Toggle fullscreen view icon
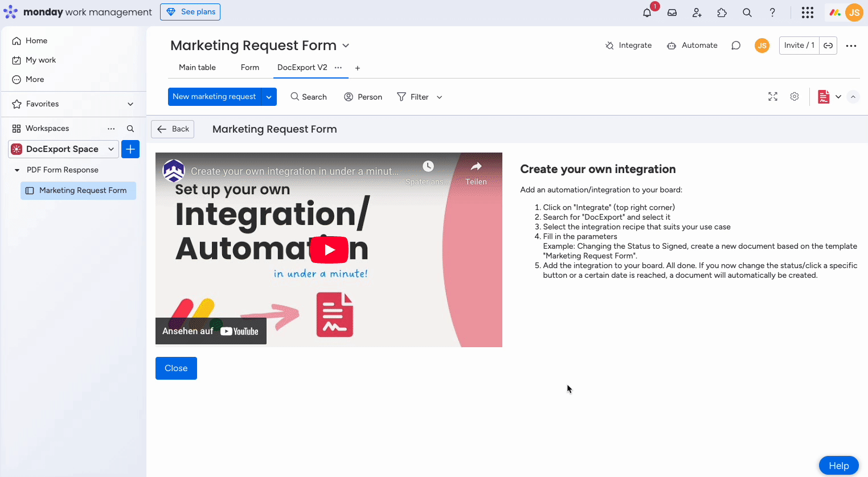 coord(773,97)
